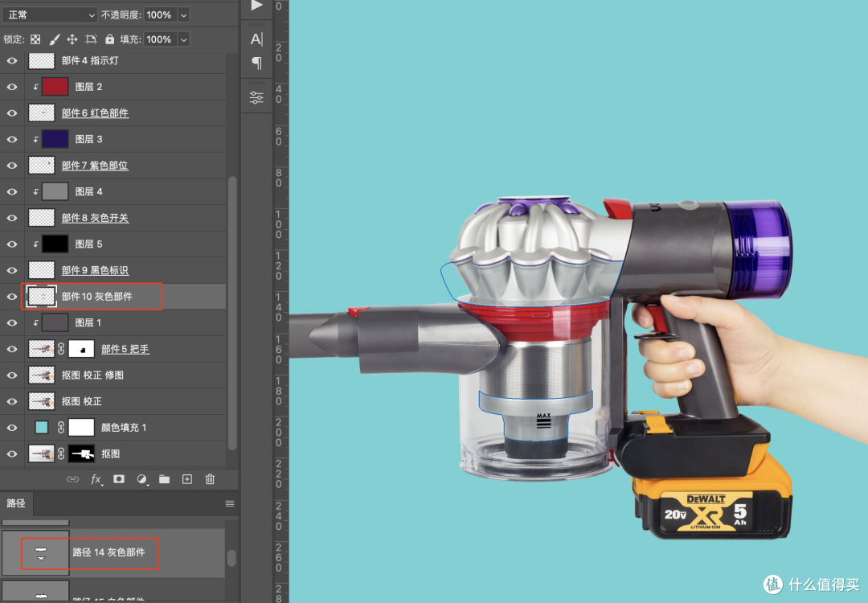The width and height of the screenshot is (868, 603).
Task: Click the opacity 100% value field
Action: point(161,15)
